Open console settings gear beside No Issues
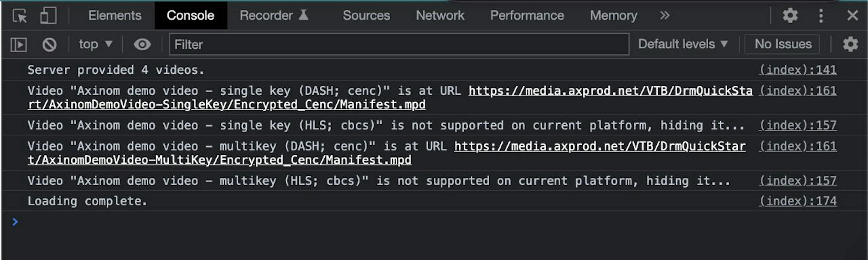Viewport: 868px width, 260px height. [x=850, y=44]
